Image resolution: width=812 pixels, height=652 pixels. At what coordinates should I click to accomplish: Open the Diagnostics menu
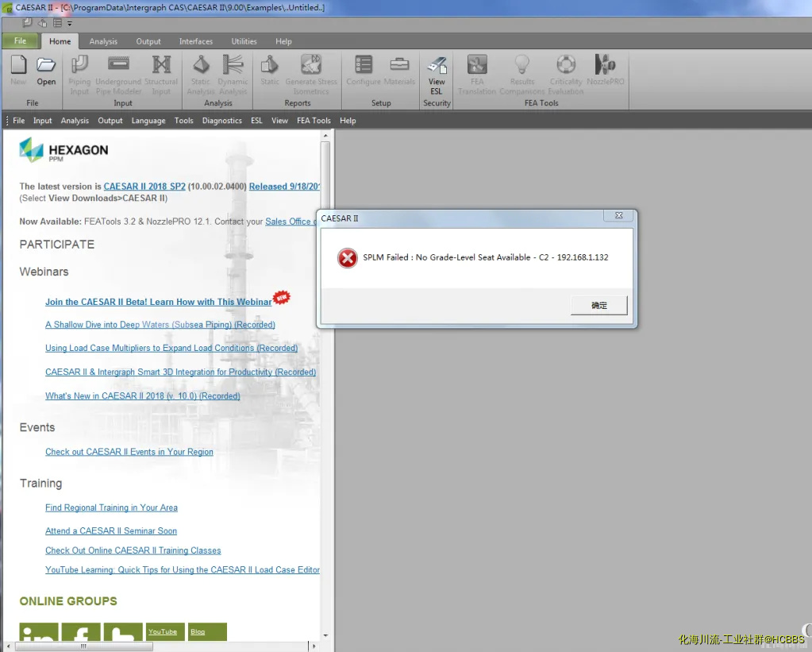tap(221, 121)
